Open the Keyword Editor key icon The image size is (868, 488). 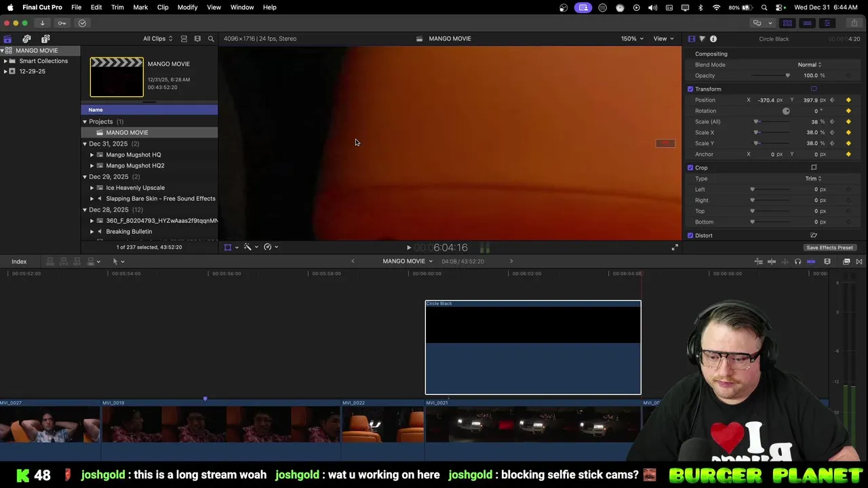click(62, 23)
